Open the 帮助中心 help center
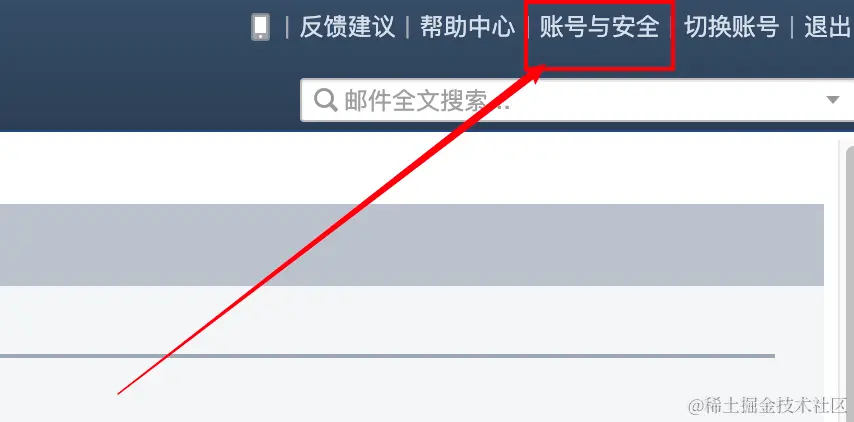Screen dimensions: 854x422 click(x=467, y=27)
